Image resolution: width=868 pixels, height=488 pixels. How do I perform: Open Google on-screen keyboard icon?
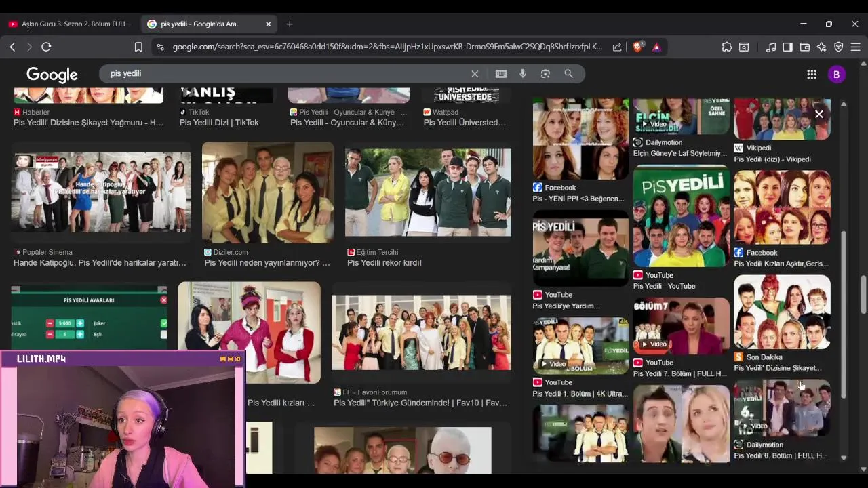coord(501,73)
